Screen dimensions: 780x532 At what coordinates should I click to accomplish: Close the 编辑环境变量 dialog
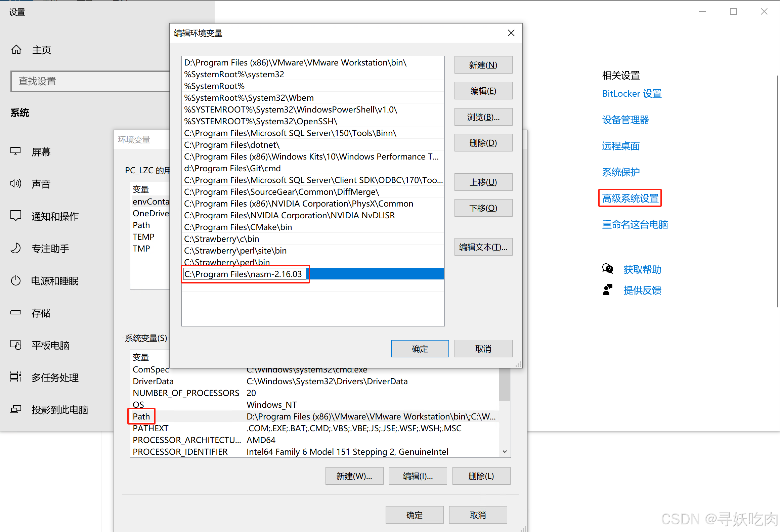point(511,33)
